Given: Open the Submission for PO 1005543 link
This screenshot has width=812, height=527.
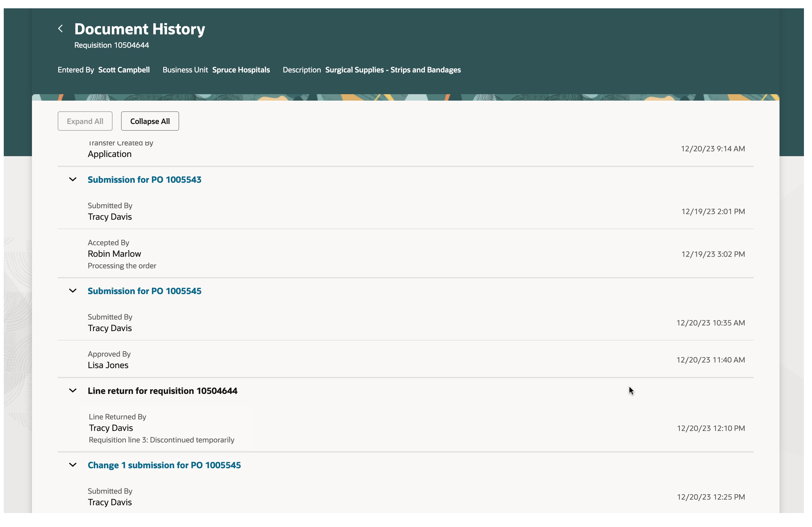Looking at the screenshot, I should click(x=144, y=180).
